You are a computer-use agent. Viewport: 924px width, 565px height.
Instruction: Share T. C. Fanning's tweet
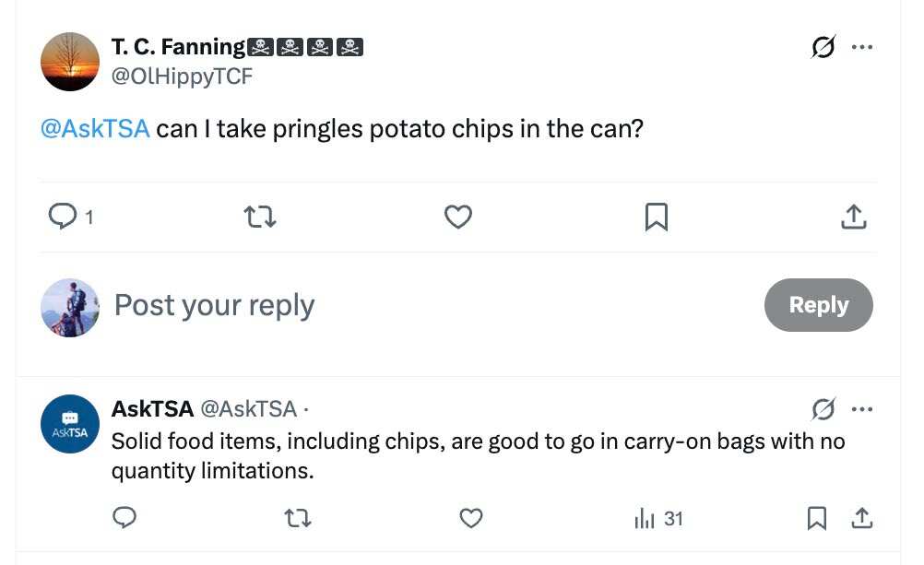(x=854, y=217)
